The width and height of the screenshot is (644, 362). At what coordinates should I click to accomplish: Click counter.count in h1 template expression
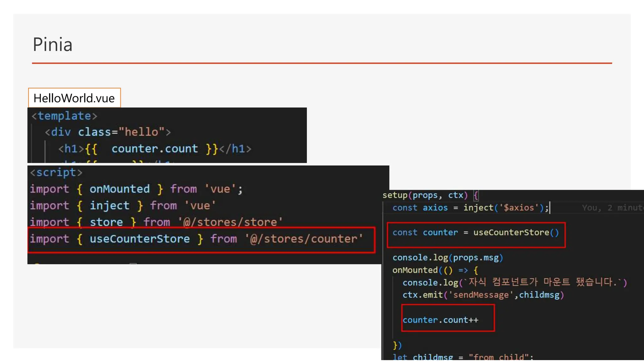(155, 149)
